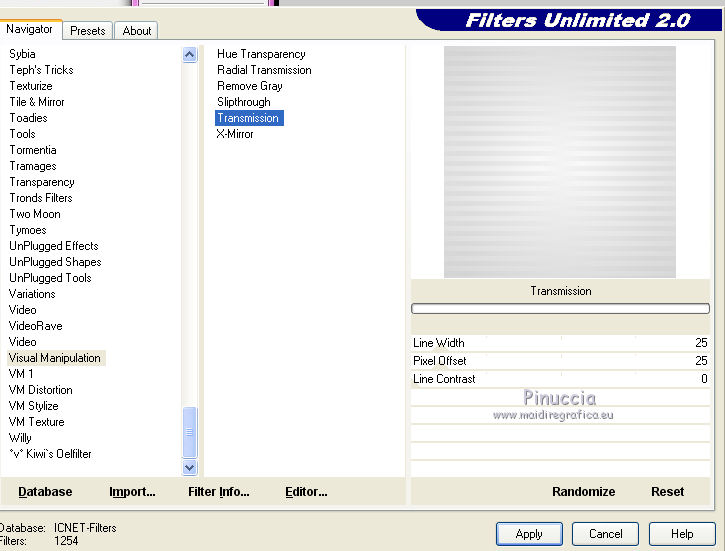
Task: Select Tronds Filters category
Action: 41,198
